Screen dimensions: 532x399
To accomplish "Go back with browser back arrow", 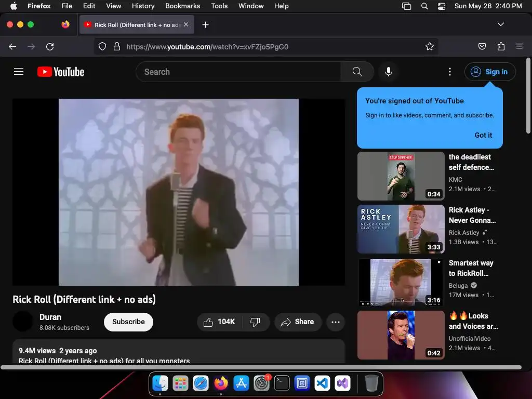I will [x=12, y=46].
